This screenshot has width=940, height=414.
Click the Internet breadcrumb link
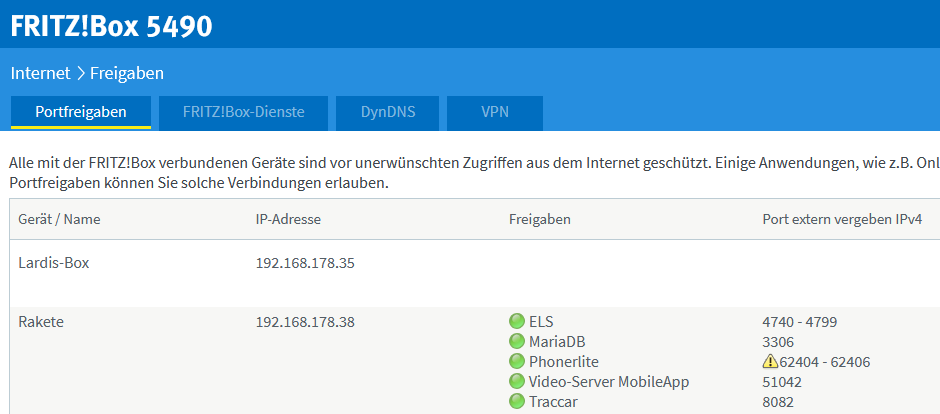[40, 73]
